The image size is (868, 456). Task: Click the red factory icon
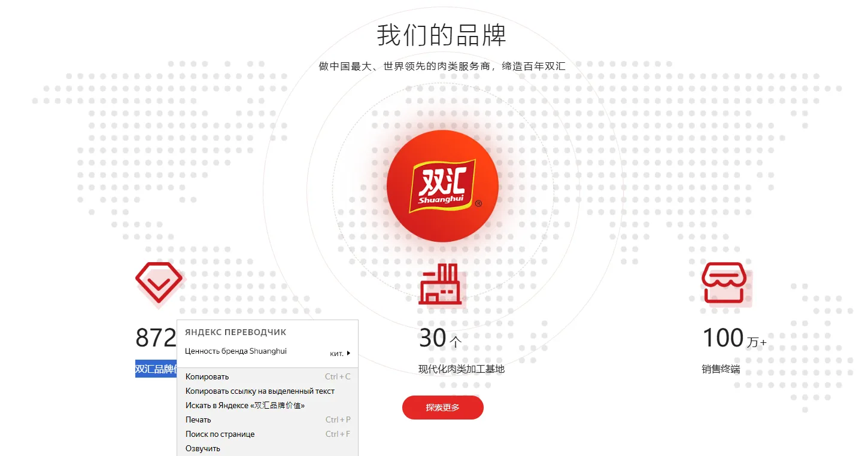(x=440, y=284)
